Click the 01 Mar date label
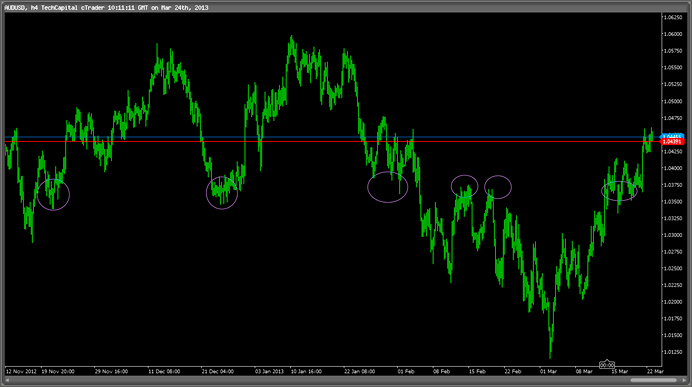This screenshot has width=692, height=387. pyautogui.click(x=548, y=372)
